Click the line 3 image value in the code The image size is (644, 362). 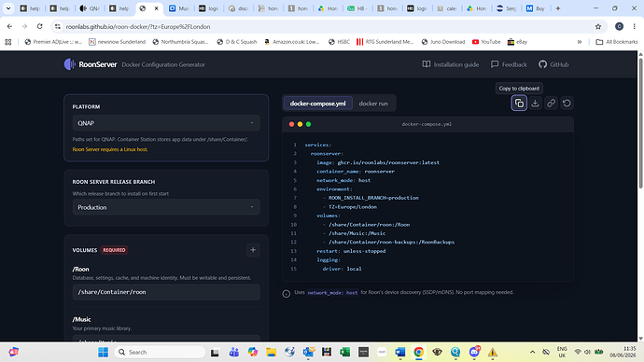click(x=388, y=162)
